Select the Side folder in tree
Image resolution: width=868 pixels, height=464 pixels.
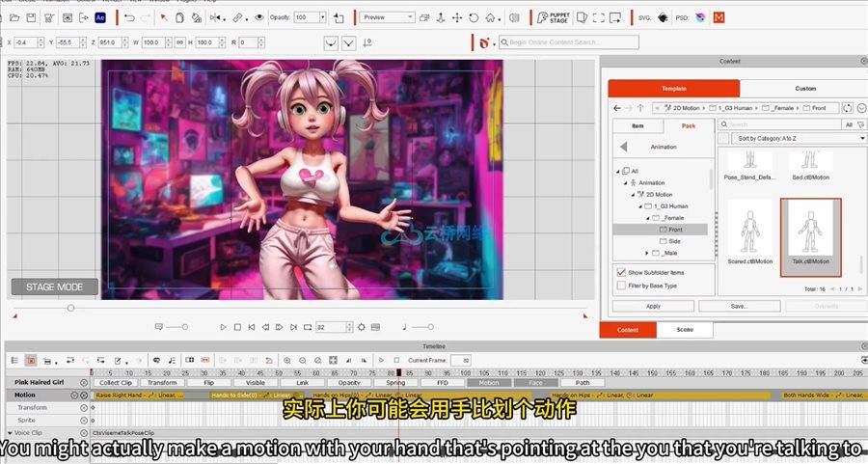[x=670, y=241]
